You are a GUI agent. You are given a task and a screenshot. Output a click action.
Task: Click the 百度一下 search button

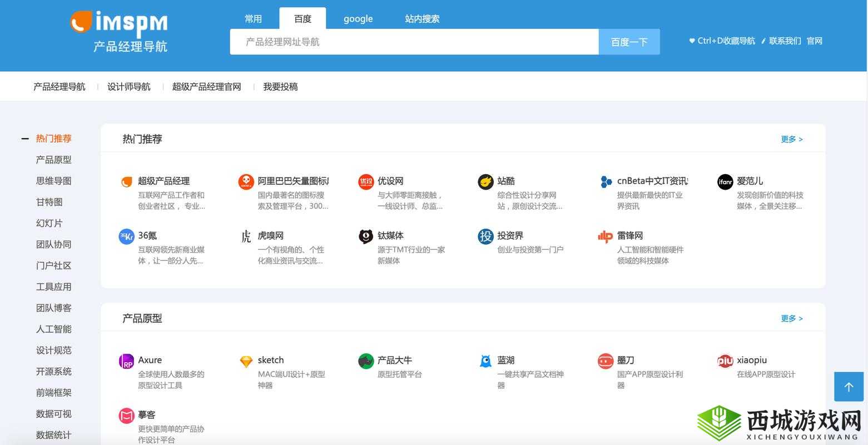click(629, 42)
